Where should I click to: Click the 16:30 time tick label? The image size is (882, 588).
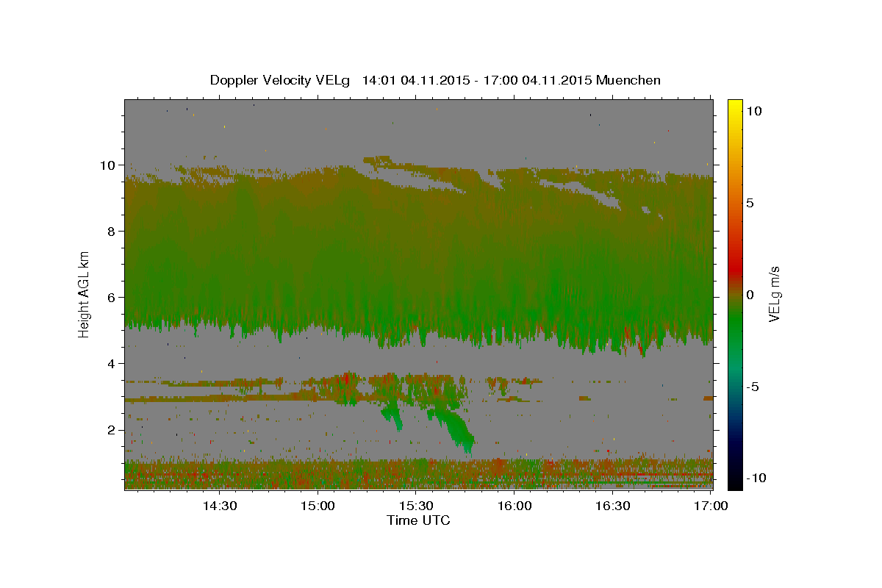coord(613,506)
